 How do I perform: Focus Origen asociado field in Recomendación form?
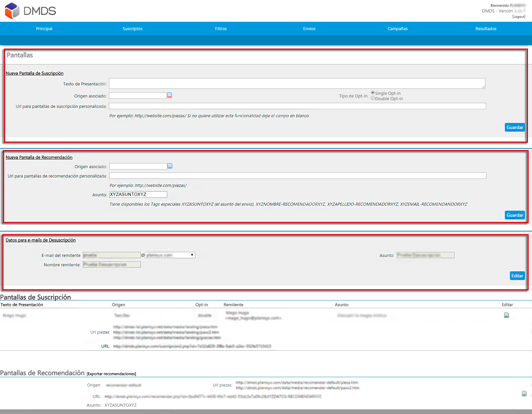(x=138, y=166)
